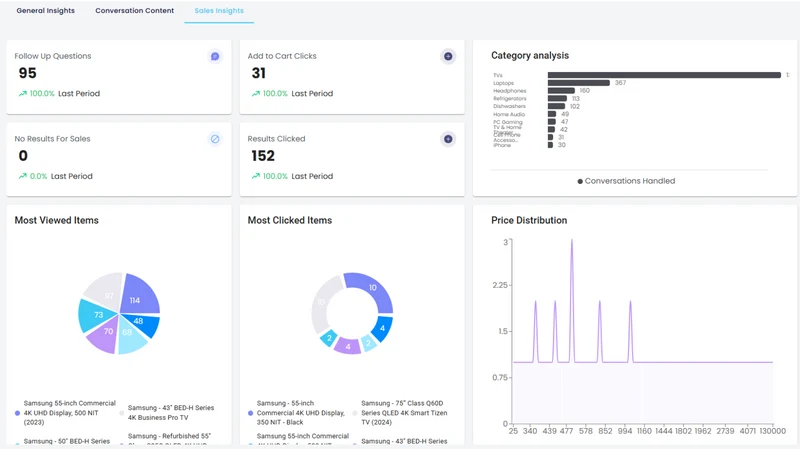Viewport: 800px width, 450px height.
Task: Click the Category analysis heading
Action: point(530,55)
